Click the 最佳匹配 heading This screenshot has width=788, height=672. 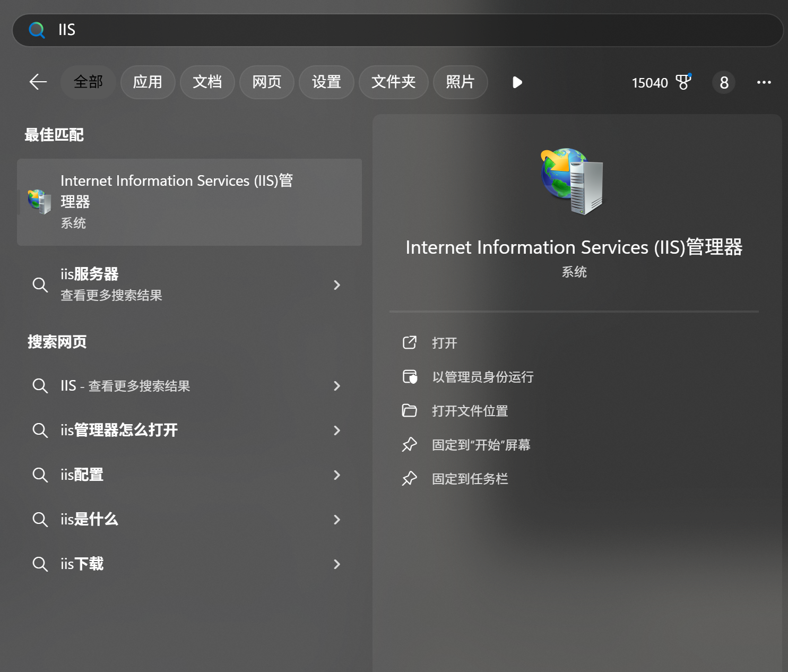click(54, 135)
